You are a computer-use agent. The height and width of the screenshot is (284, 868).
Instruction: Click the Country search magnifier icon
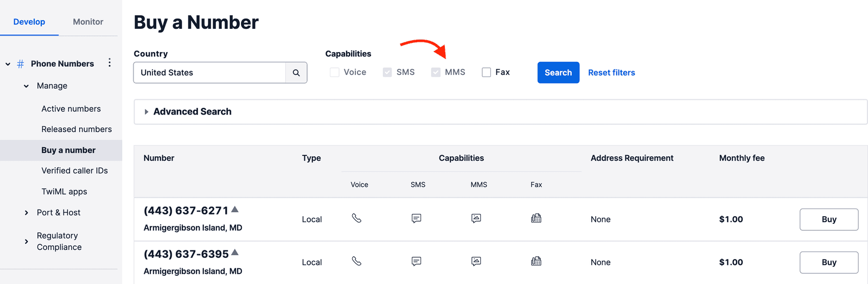296,73
